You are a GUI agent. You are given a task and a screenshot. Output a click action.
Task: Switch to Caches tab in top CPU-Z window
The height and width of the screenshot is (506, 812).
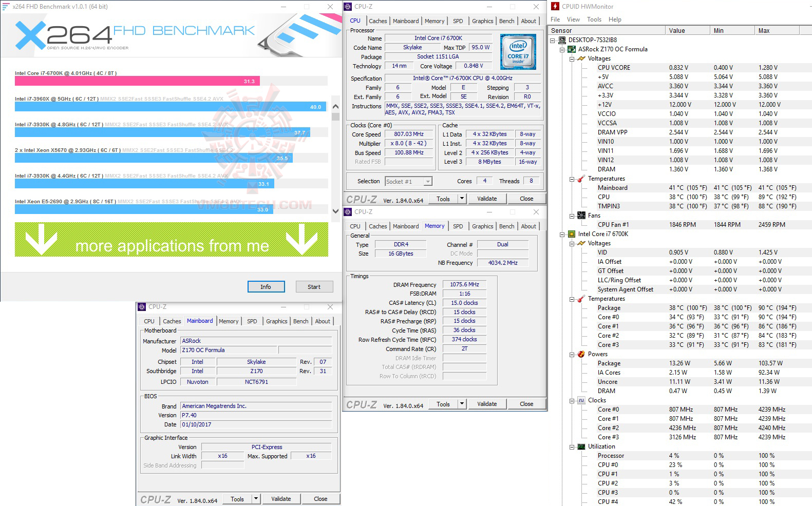coord(377,21)
